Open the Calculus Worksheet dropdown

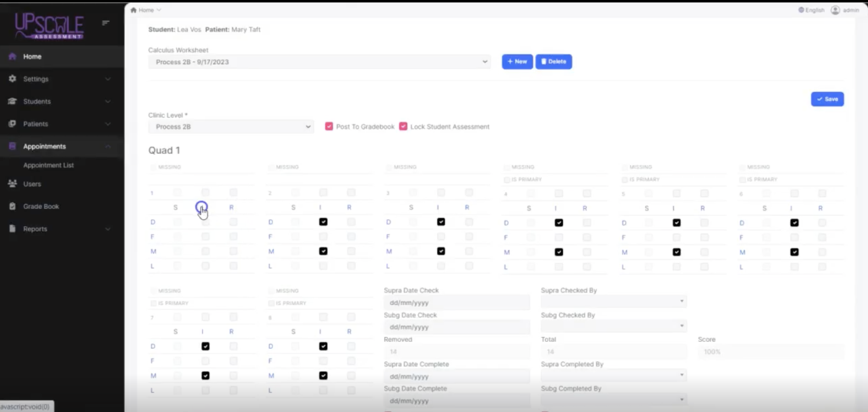(x=319, y=62)
